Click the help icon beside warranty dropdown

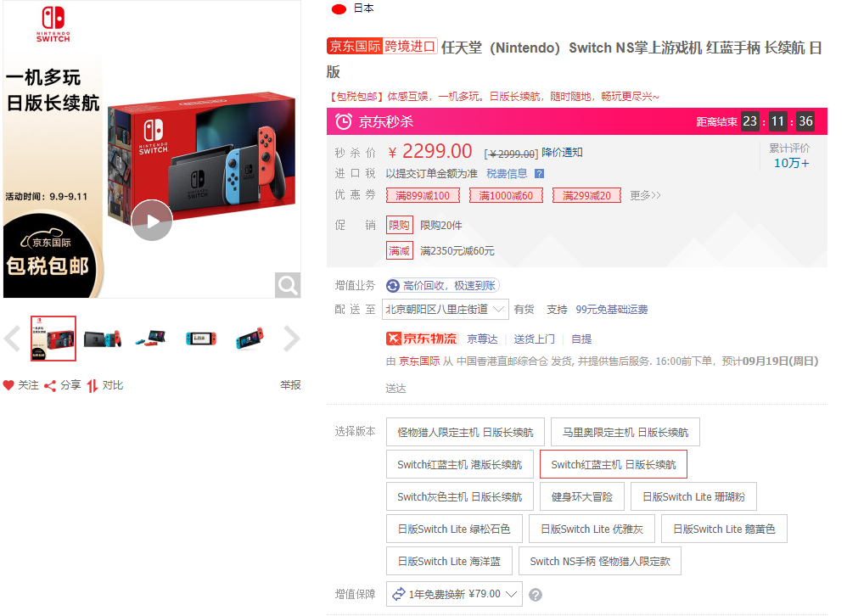(x=536, y=595)
